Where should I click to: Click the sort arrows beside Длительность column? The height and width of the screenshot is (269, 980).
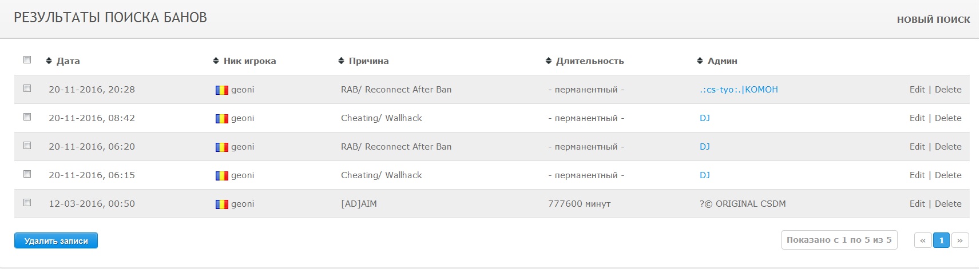coord(549,61)
